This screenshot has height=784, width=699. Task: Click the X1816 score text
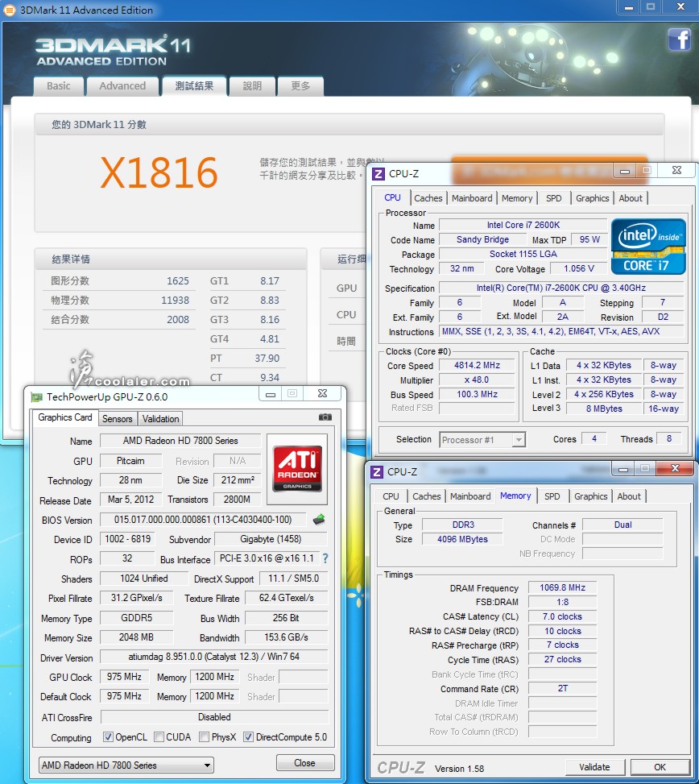159,172
